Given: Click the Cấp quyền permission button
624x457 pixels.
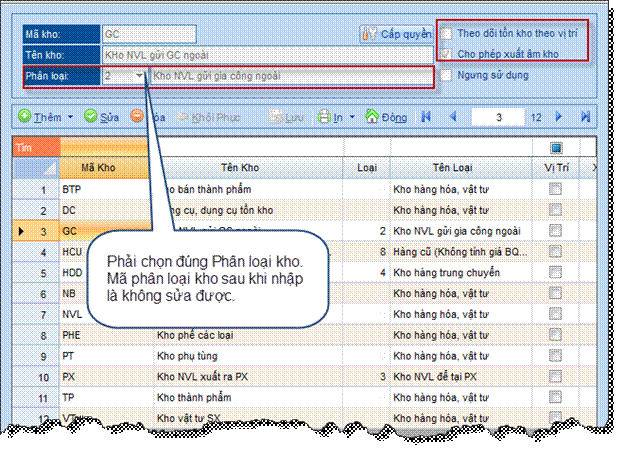Looking at the screenshot, I should click(396, 34).
